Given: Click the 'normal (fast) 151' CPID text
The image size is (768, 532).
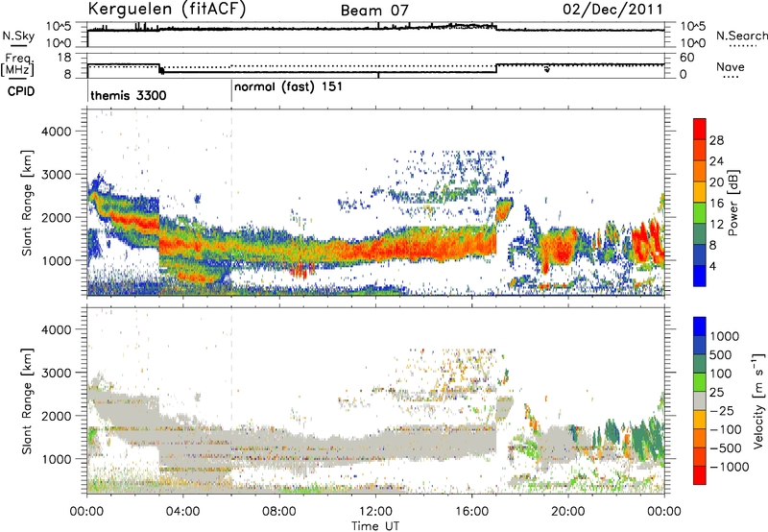Looking at the screenshot, I should 289,87.
